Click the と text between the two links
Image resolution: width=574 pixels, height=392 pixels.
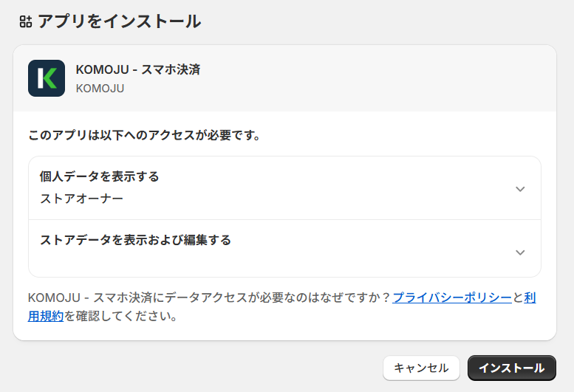518,298
